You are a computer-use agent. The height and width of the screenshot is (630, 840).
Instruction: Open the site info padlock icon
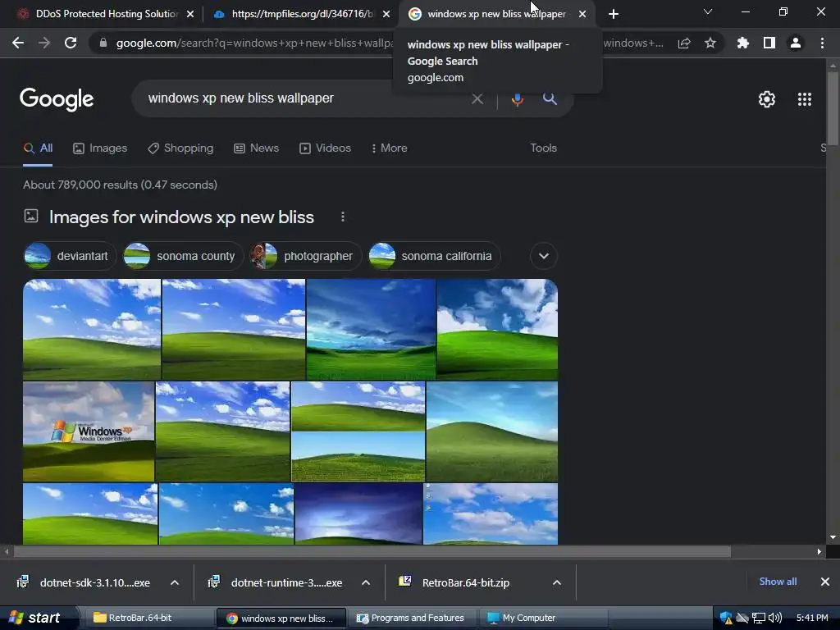pyautogui.click(x=103, y=43)
